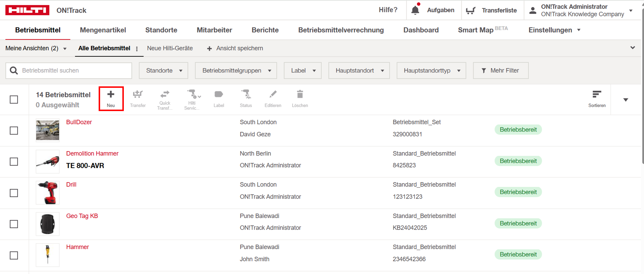Expand the Meine Ansichten (2) dropdown
Screen dimensions: 644x274
(x=36, y=48)
